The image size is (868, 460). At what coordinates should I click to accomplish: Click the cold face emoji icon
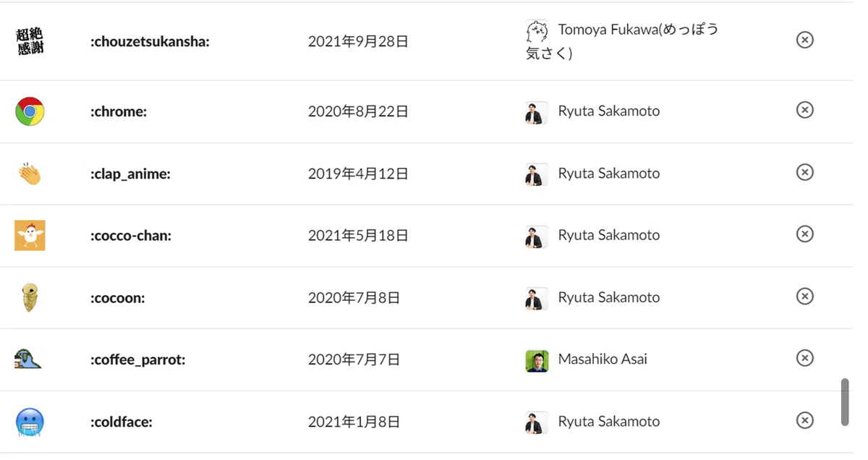point(30,422)
